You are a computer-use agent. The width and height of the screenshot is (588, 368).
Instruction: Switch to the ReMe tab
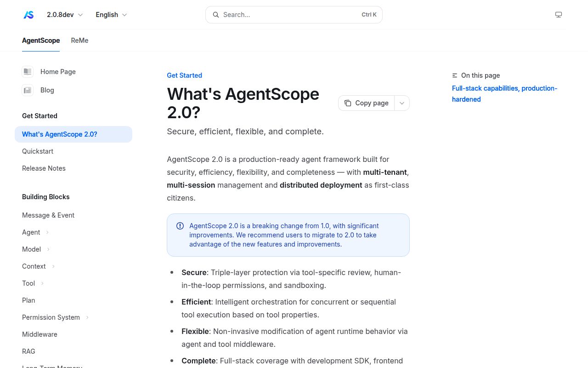79,40
